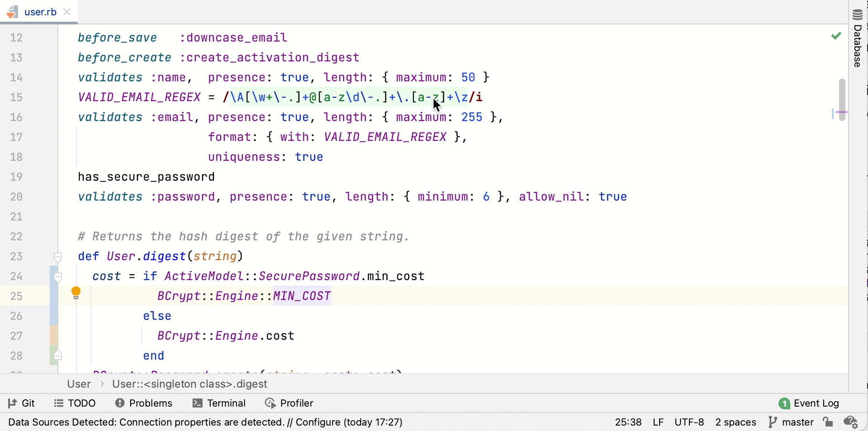Click the green inspections checkmark indicator
Viewport: 868px width, 431px height.
(x=836, y=36)
